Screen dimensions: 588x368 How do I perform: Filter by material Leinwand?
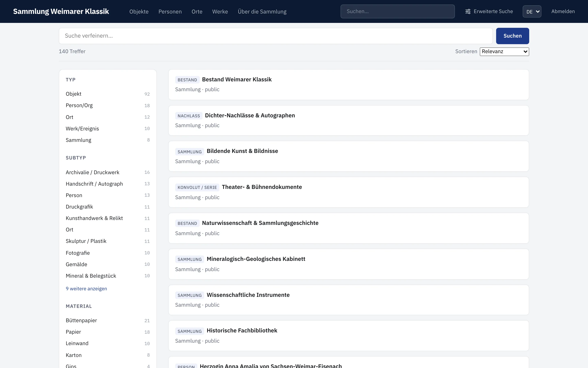(108, 343)
